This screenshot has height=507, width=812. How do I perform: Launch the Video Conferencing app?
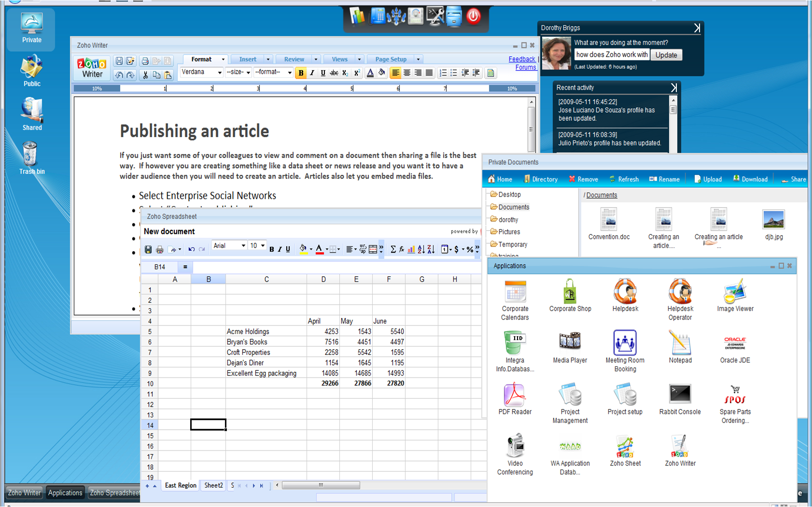(x=515, y=455)
